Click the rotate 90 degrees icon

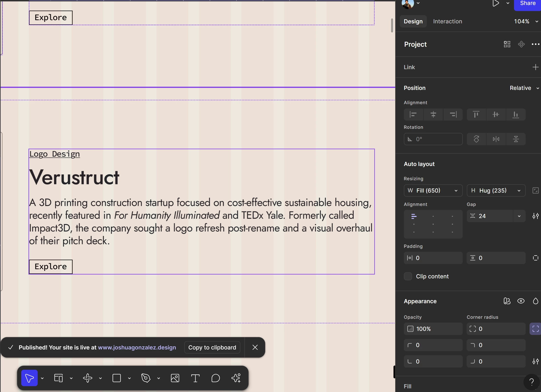(x=476, y=139)
